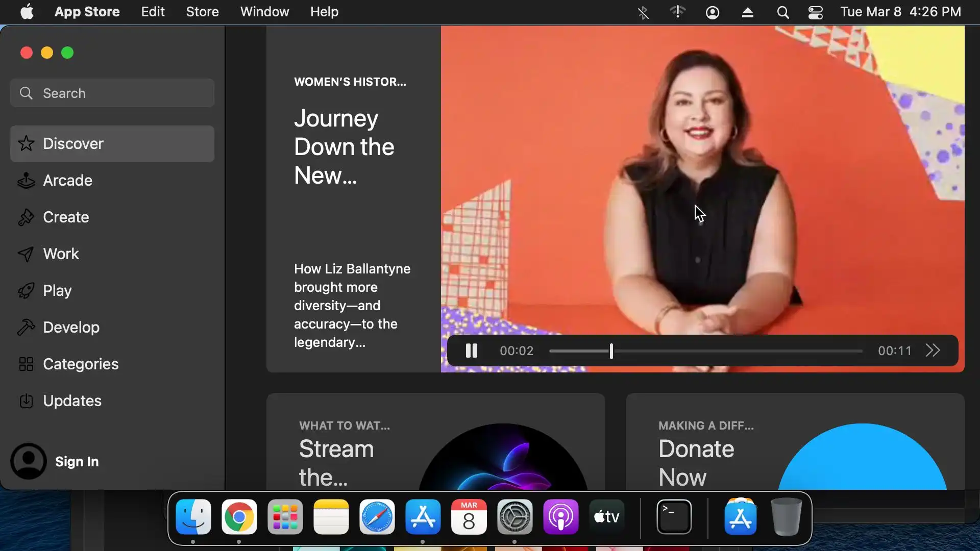Pause the featured video playback

471,351
